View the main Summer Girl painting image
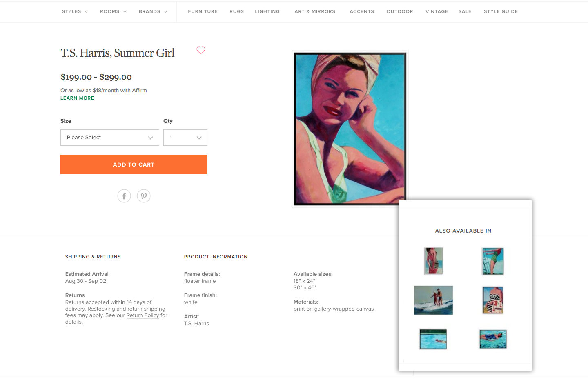The height and width of the screenshot is (391, 588). [x=350, y=129]
